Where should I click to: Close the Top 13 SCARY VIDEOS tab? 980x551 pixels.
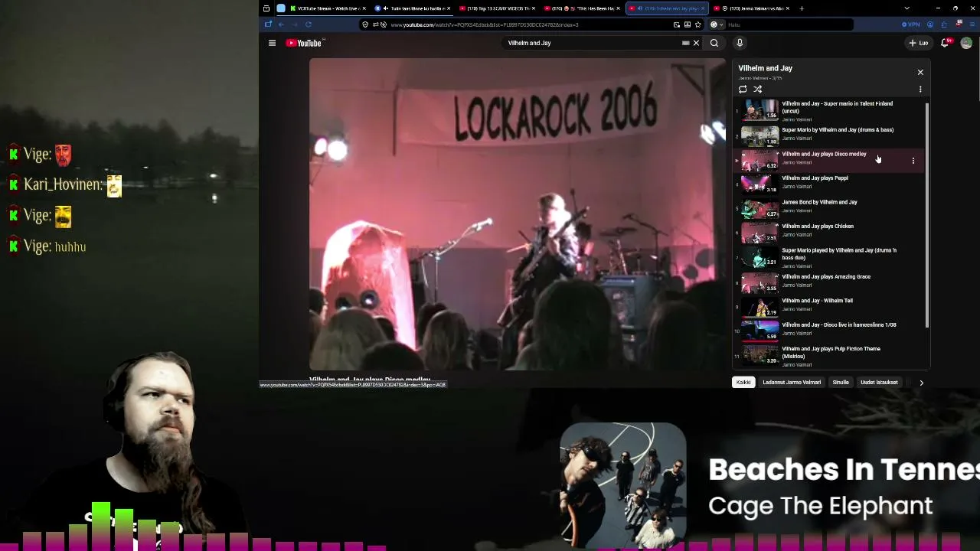click(x=533, y=8)
